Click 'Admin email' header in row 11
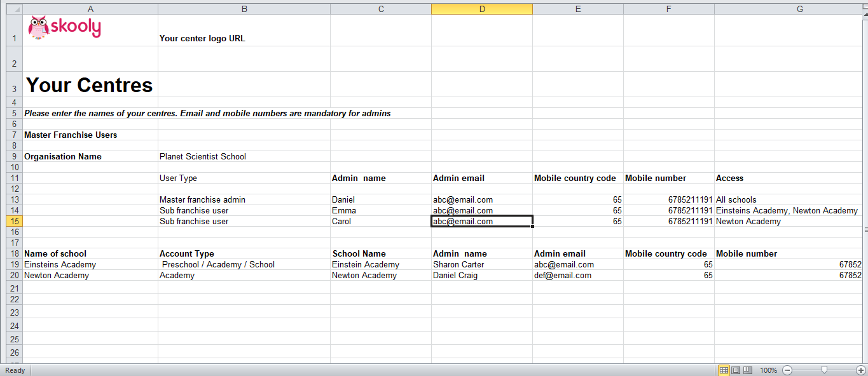This screenshot has width=868, height=376. click(x=482, y=178)
